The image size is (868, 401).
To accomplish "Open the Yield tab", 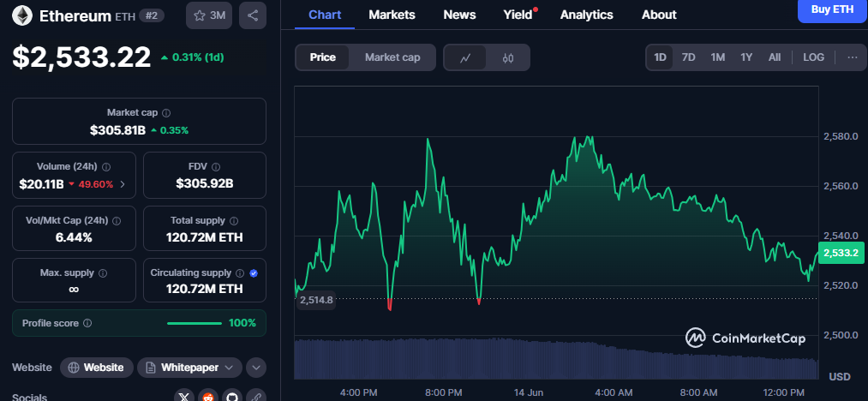I will pos(518,15).
